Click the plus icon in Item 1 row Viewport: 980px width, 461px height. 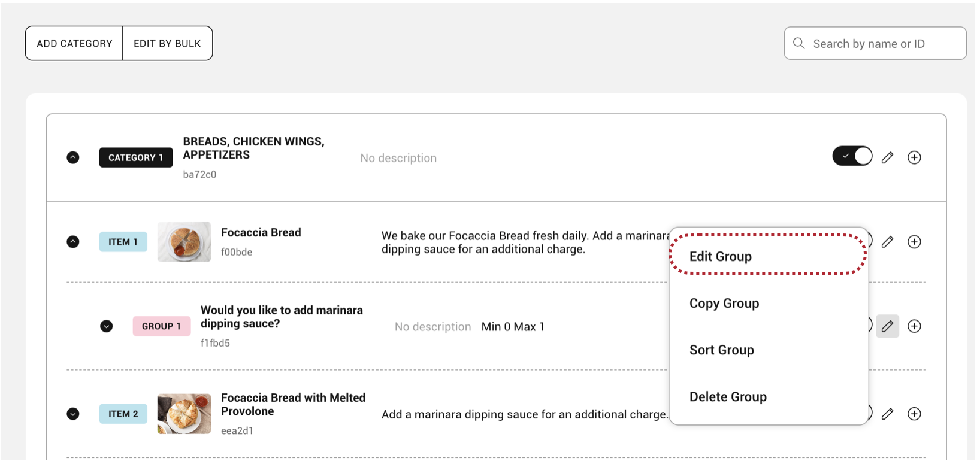pyautogui.click(x=914, y=242)
